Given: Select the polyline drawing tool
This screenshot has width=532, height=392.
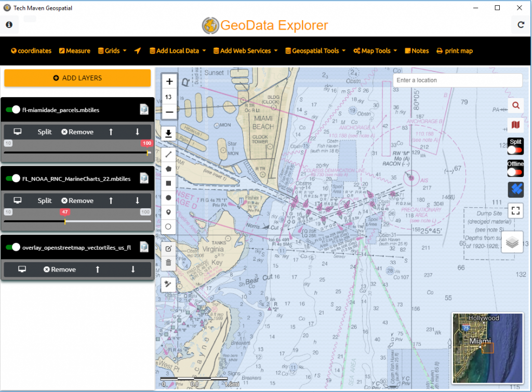Looking at the screenshot, I should [169, 154].
